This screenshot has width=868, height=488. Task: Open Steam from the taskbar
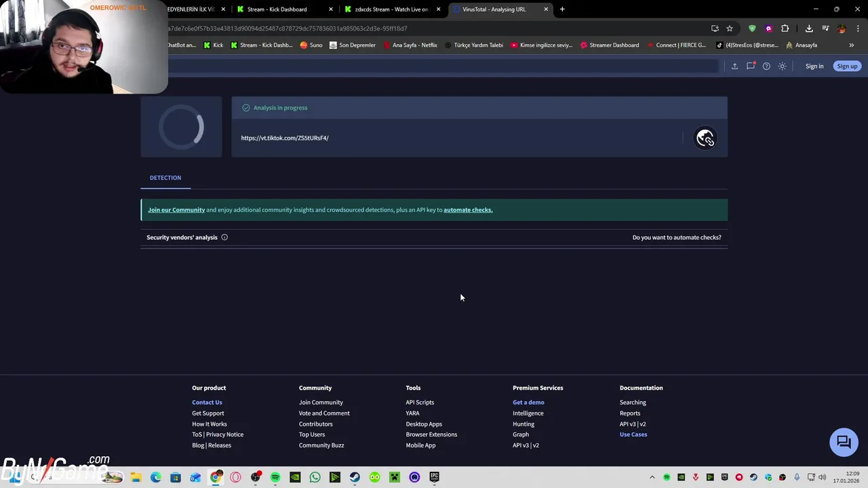(x=355, y=477)
